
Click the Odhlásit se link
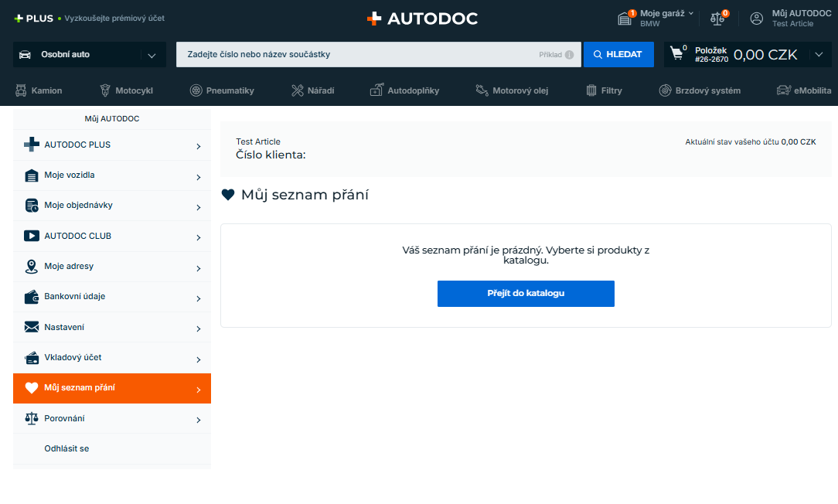66,448
